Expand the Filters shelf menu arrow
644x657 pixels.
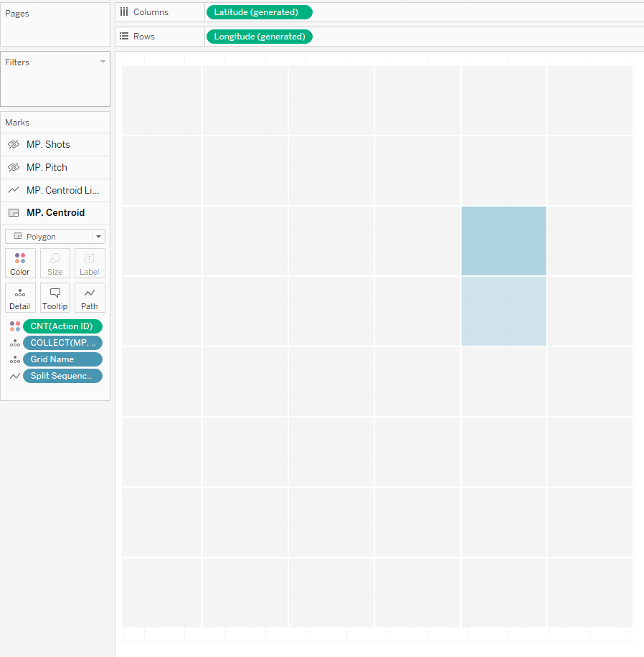coord(103,62)
